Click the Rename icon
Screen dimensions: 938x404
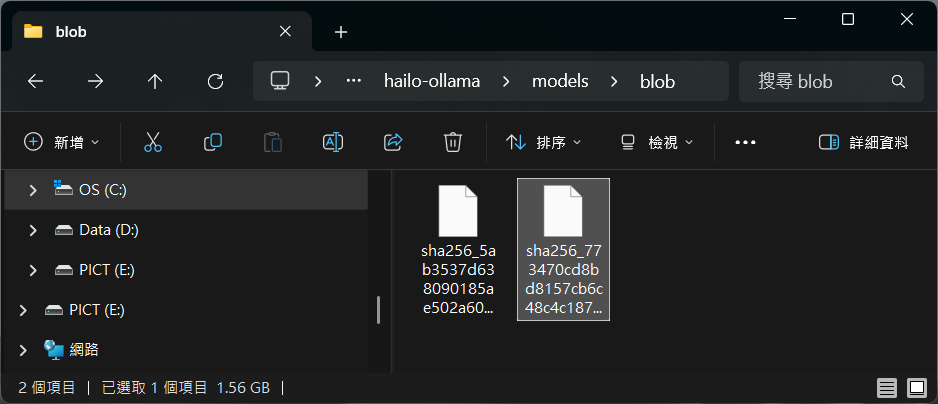333,142
